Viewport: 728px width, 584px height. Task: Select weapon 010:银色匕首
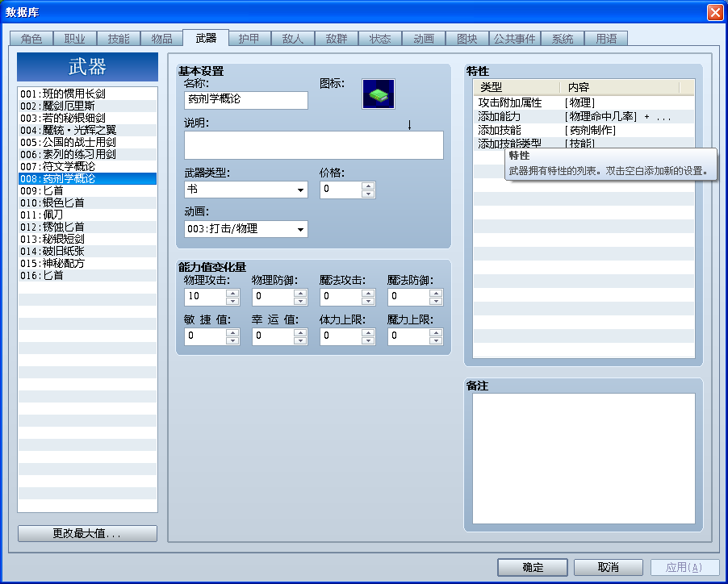87,202
